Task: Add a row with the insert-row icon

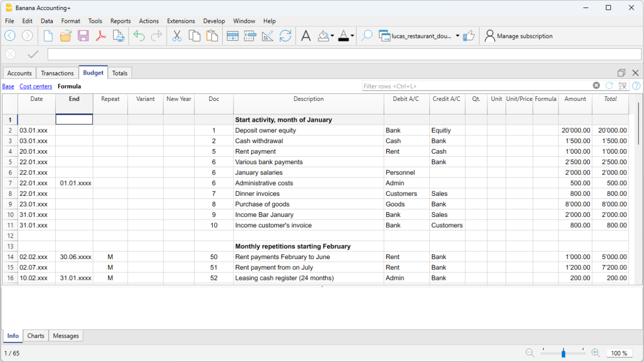Action: point(233,36)
